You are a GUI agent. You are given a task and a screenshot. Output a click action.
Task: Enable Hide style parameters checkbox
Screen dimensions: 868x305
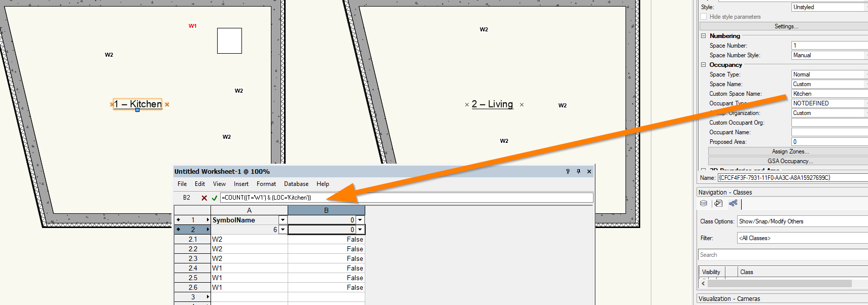704,17
